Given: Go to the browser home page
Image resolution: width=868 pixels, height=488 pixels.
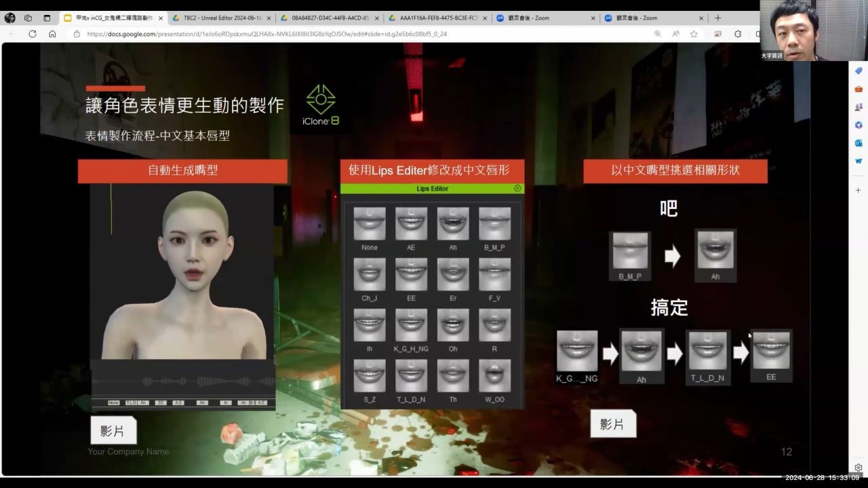Looking at the screenshot, I should [52, 34].
